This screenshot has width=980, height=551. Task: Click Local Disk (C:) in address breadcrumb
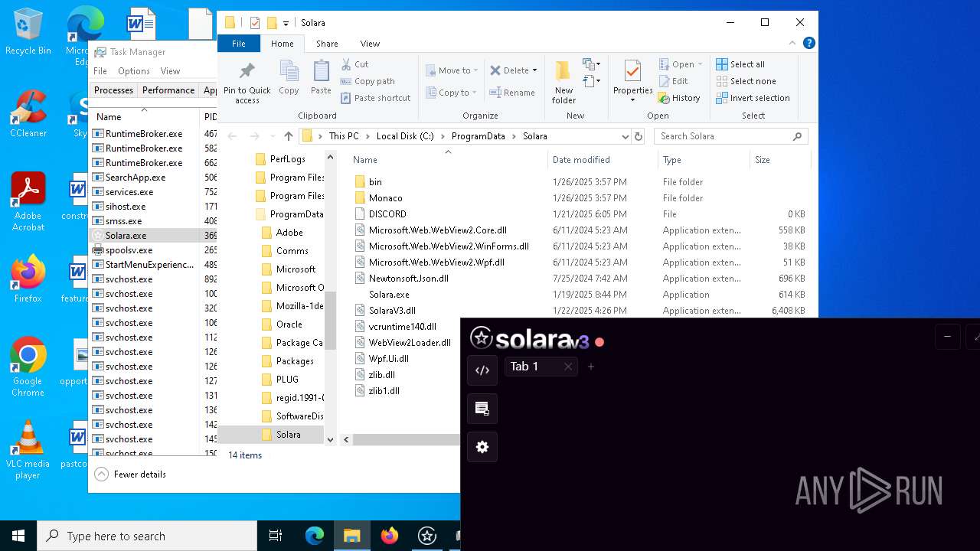pyautogui.click(x=405, y=136)
